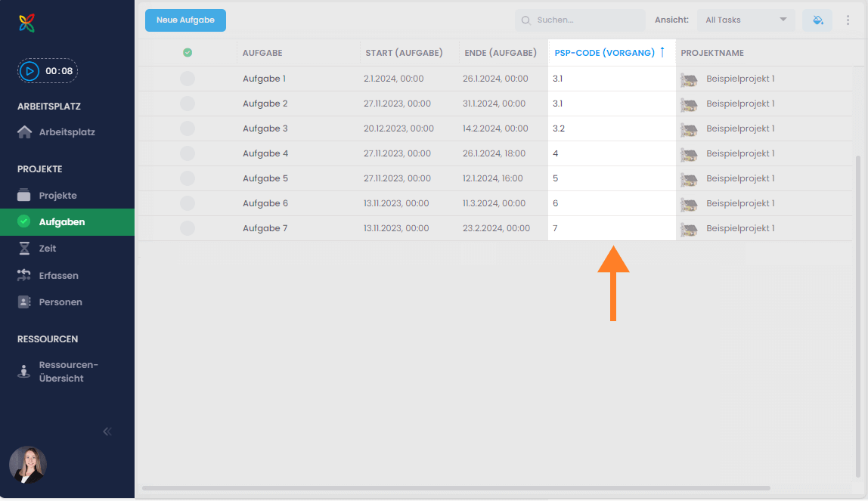This screenshot has width=868, height=501.
Task: Collapse the sidebar with double chevron
Action: click(107, 431)
